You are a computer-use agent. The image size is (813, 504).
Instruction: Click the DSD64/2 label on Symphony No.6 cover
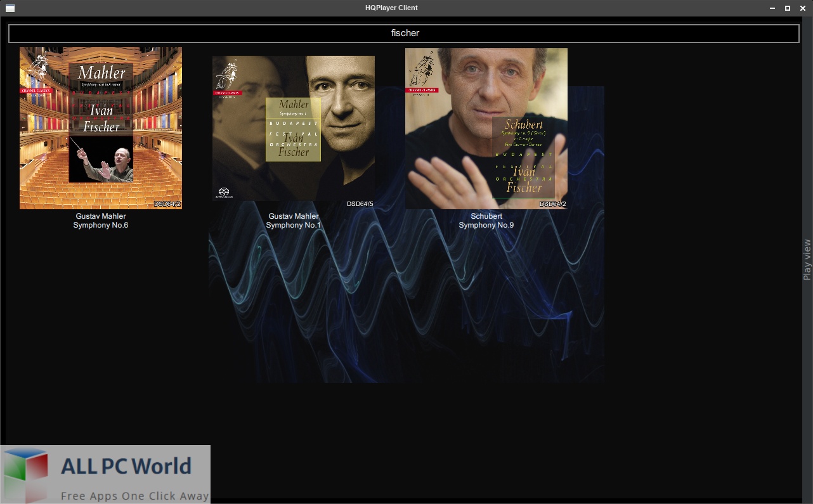(x=167, y=204)
